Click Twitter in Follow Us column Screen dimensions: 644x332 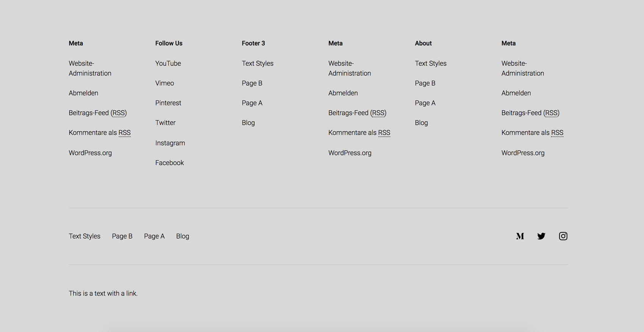pos(165,123)
